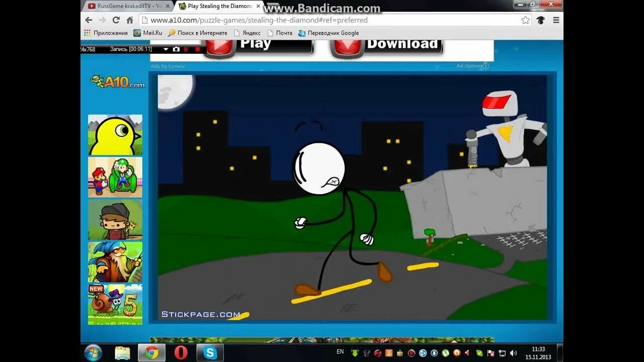Click Bandicam red record tray icon
The width and height of the screenshot is (644, 362).
(412, 353)
